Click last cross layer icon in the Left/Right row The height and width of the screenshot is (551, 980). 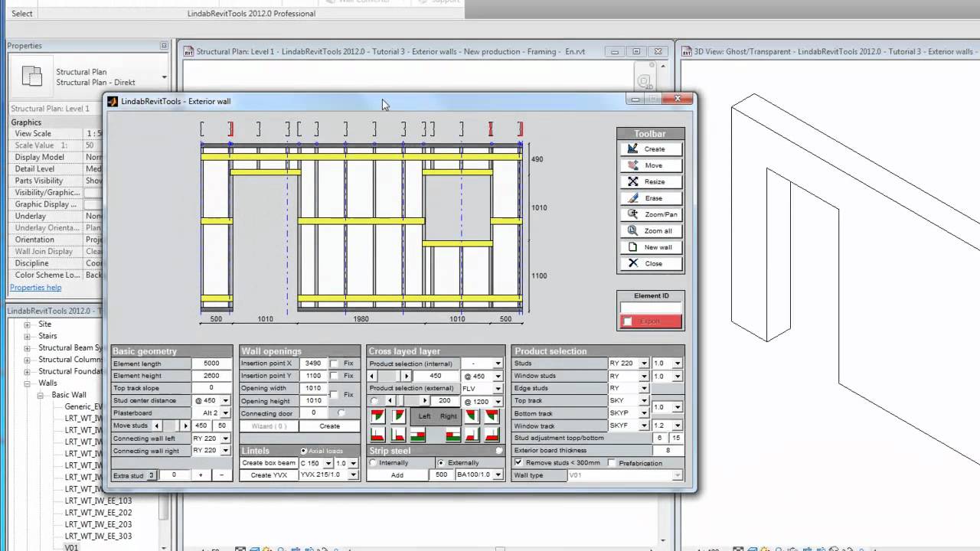click(492, 416)
